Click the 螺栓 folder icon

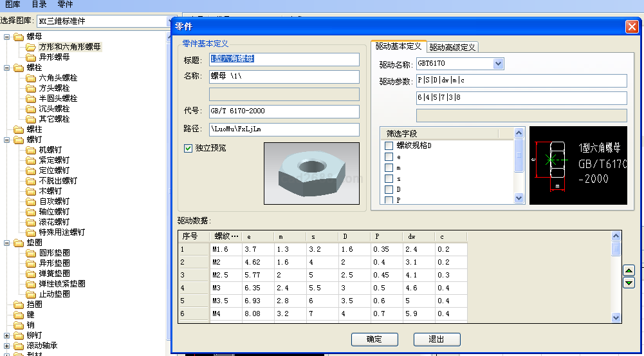pos(19,68)
